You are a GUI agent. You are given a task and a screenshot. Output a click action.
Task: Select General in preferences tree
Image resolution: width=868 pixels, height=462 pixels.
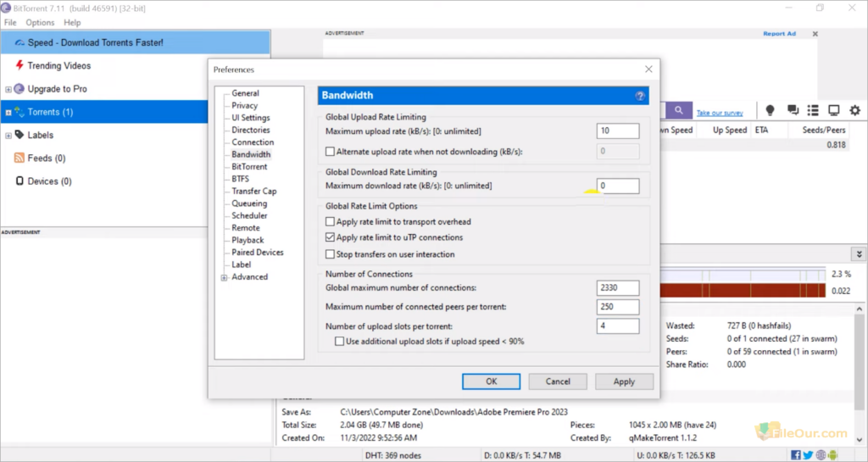click(245, 93)
